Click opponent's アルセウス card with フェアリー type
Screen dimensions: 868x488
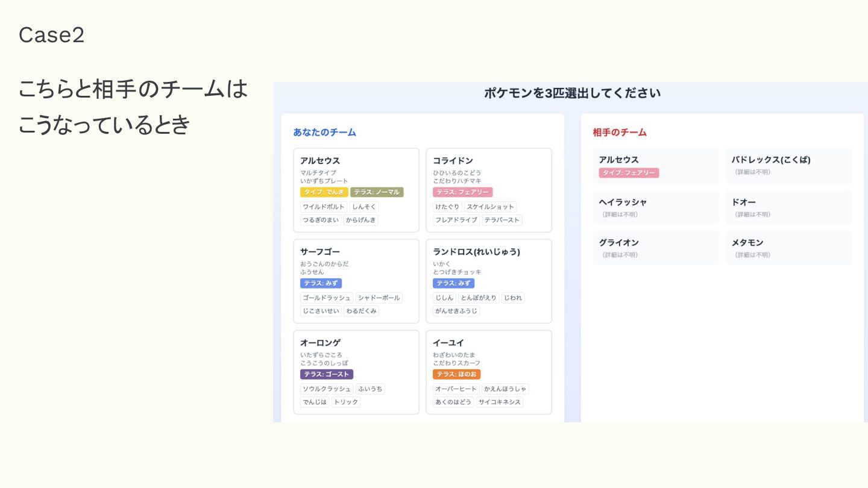click(x=656, y=166)
